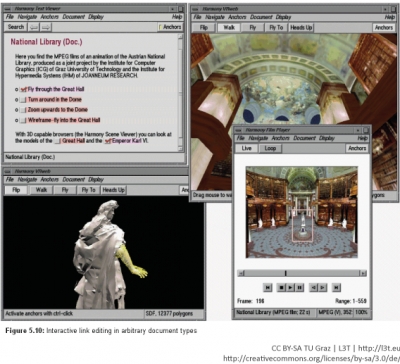Open Document menu in Film Player

coord(304,138)
